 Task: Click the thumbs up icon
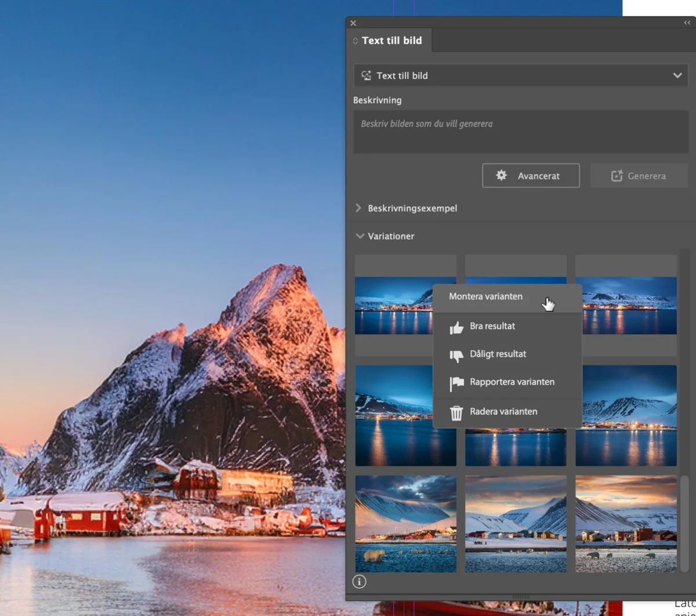tap(457, 328)
